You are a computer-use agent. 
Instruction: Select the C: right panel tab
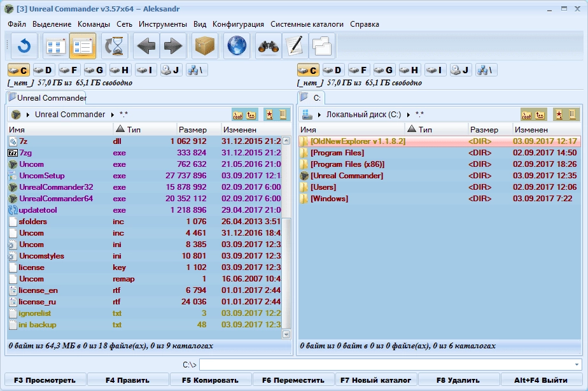pos(311,98)
